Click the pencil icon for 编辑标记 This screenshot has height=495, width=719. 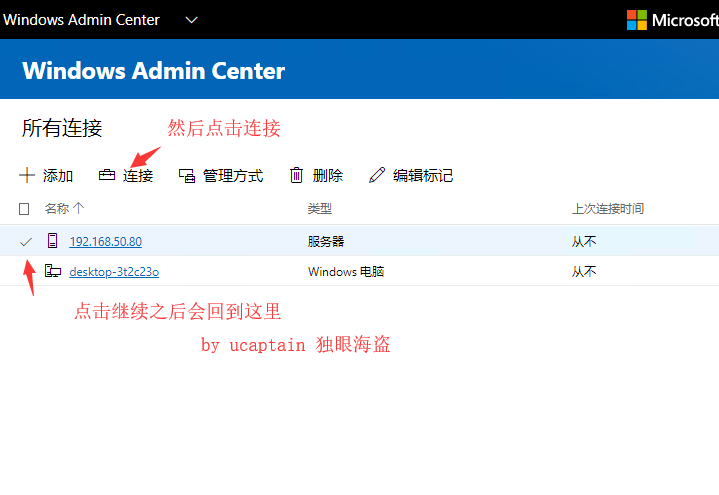tap(377, 175)
